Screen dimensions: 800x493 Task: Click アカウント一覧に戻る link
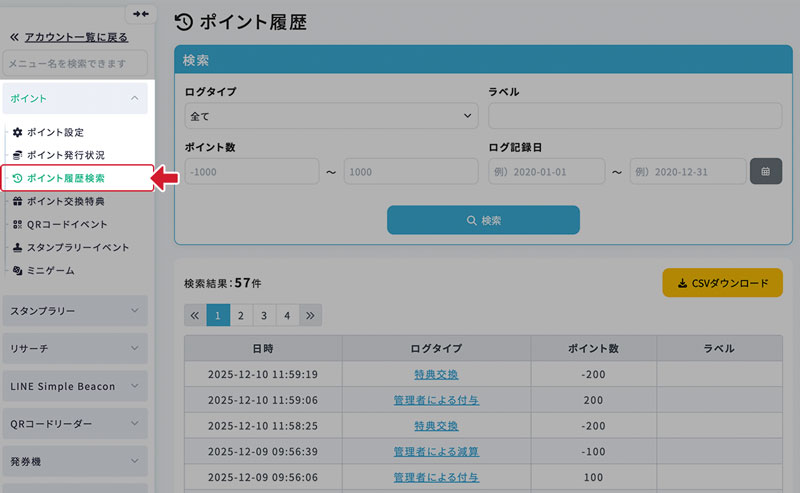[x=75, y=37]
